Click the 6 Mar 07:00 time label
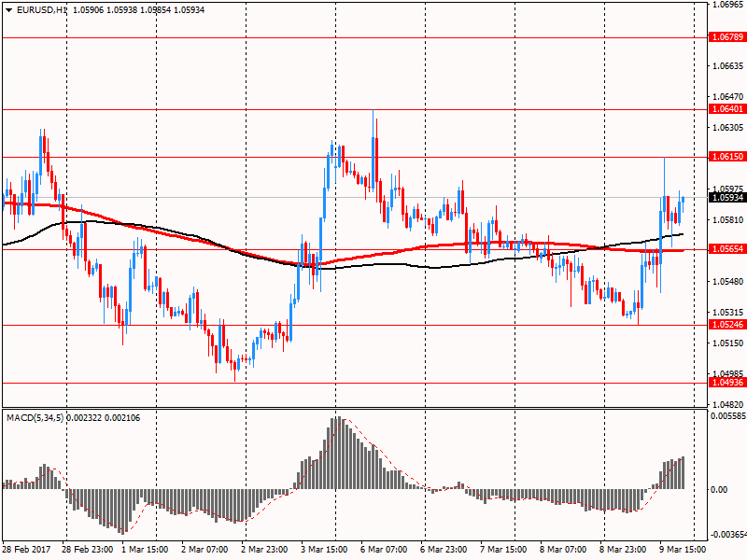The height and width of the screenshot is (560, 747). 384,549
